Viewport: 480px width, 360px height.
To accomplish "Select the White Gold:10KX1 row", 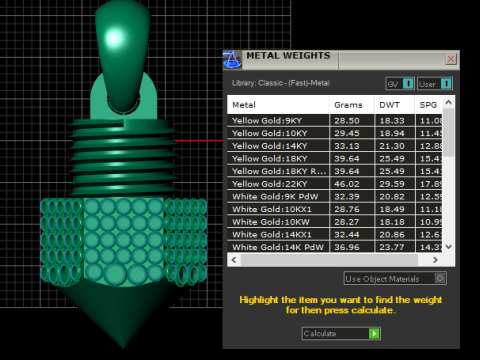I will click(335, 209).
